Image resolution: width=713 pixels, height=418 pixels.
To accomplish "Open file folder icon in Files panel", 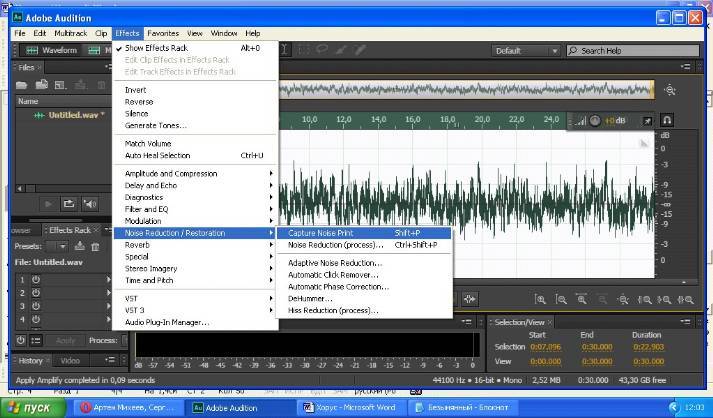I will click(x=21, y=85).
